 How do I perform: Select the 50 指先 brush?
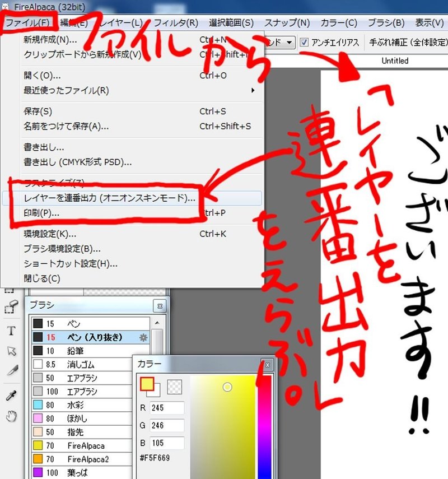82,432
